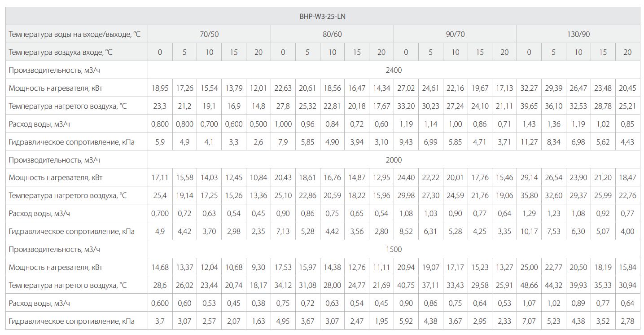The width and height of the screenshot is (644, 335).
Task: Select heated air temperature value 35,80
Action: (529, 196)
